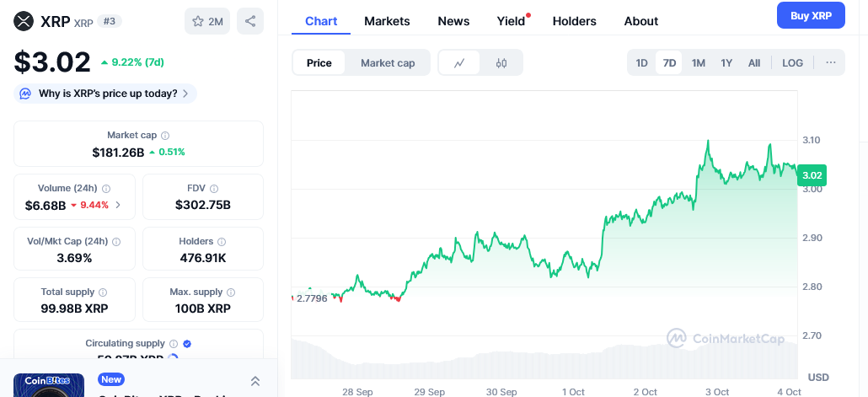Expand the CoinBites card with double chevron
This screenshot has width=868, height=397.
[x=255, y=382]
